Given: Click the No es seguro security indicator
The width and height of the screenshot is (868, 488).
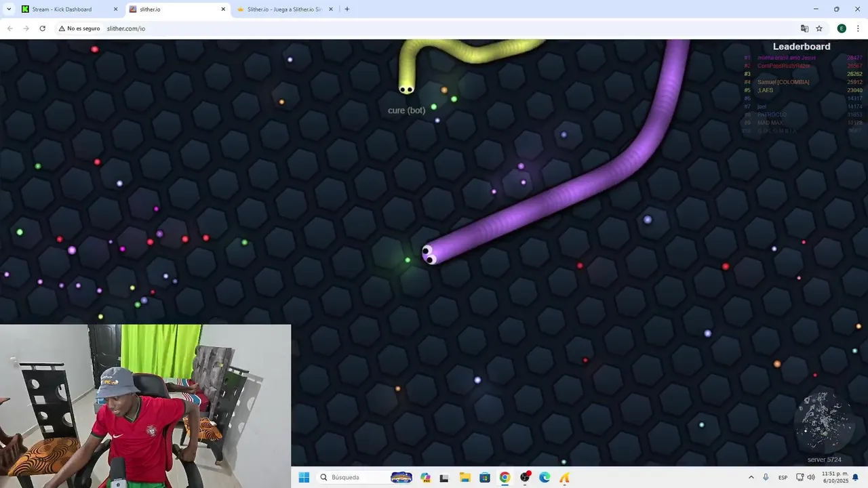Looking at the screenshot, I should tap(79, 28).
